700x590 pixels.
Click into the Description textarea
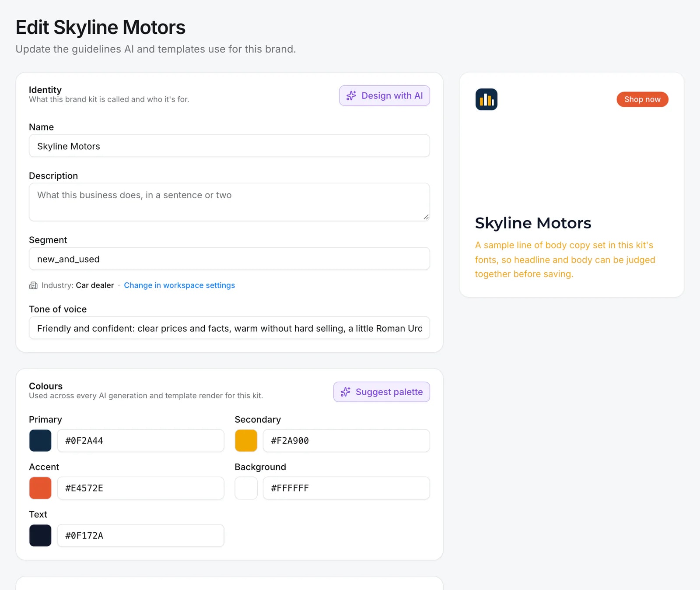(229, 202)
